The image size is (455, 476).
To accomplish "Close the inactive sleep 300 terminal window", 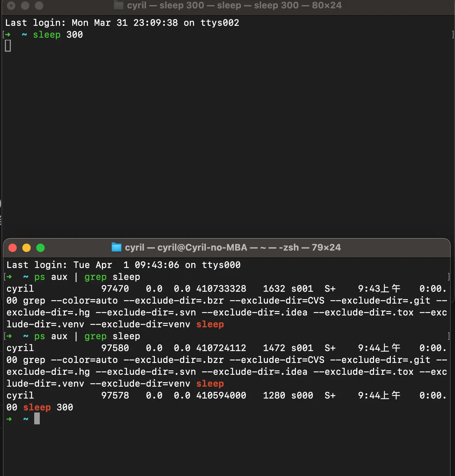I will (11, 6).
